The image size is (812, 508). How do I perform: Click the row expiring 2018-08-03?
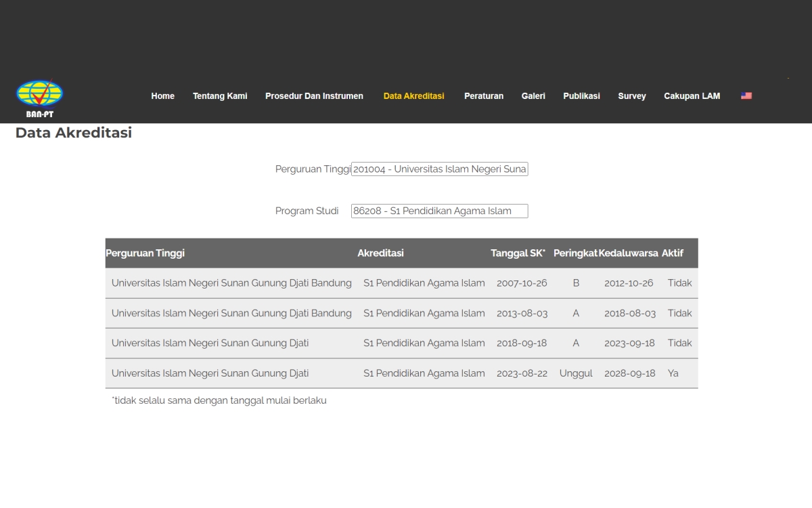coord(401,314)
